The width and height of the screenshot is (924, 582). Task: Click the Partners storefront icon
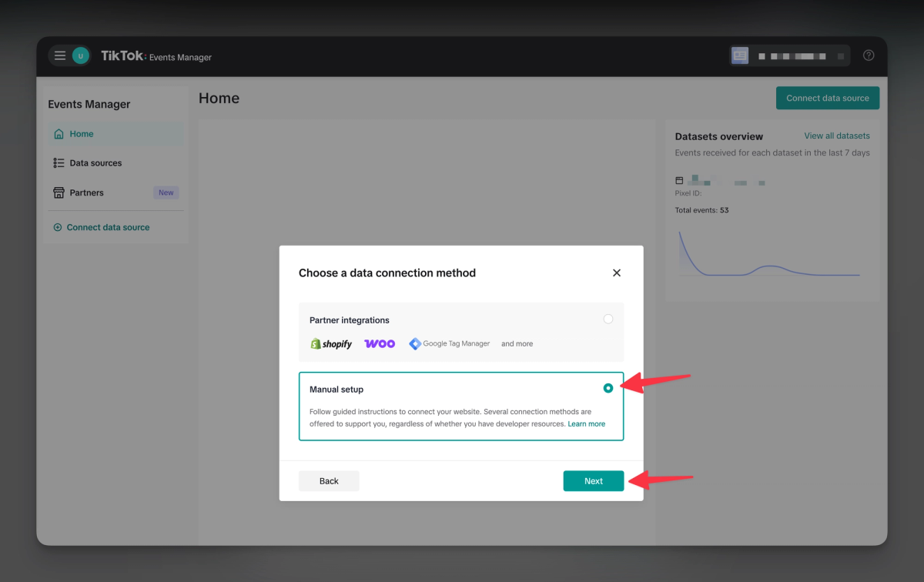59,192
